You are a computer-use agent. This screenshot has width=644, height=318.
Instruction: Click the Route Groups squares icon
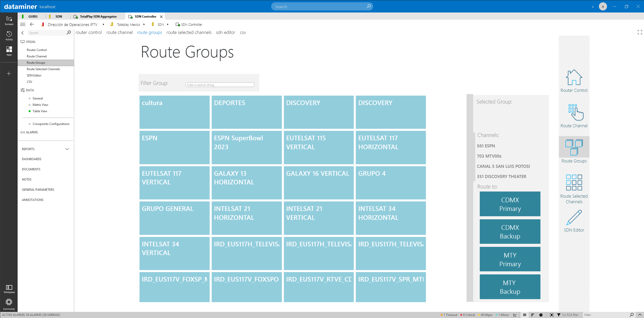pyautogui.click(x=574, y=147)
